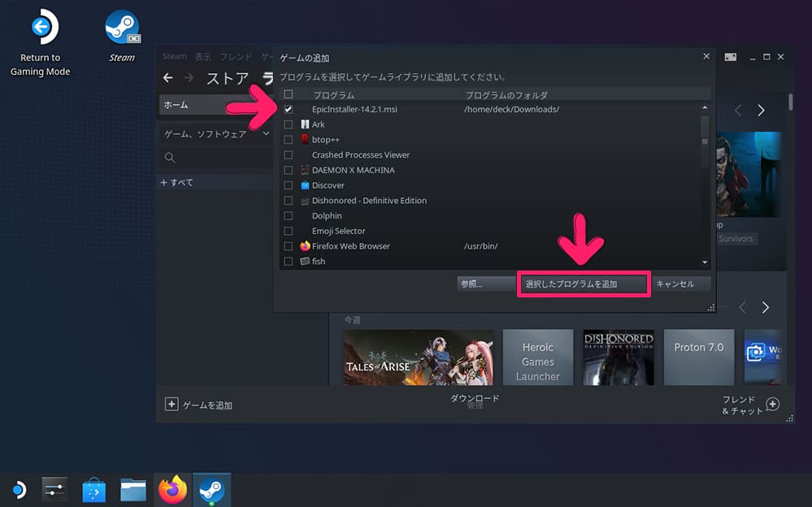Click the 参照... browse button

486,284
